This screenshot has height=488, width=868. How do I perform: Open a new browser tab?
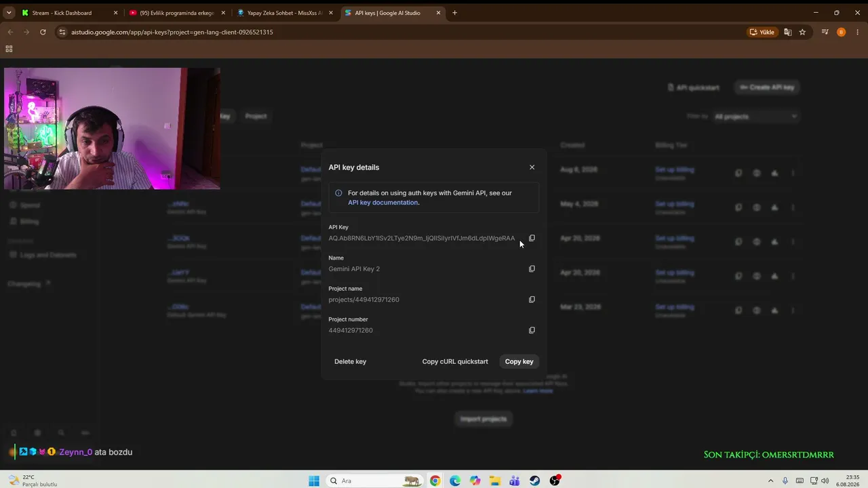tap(454, 13)
